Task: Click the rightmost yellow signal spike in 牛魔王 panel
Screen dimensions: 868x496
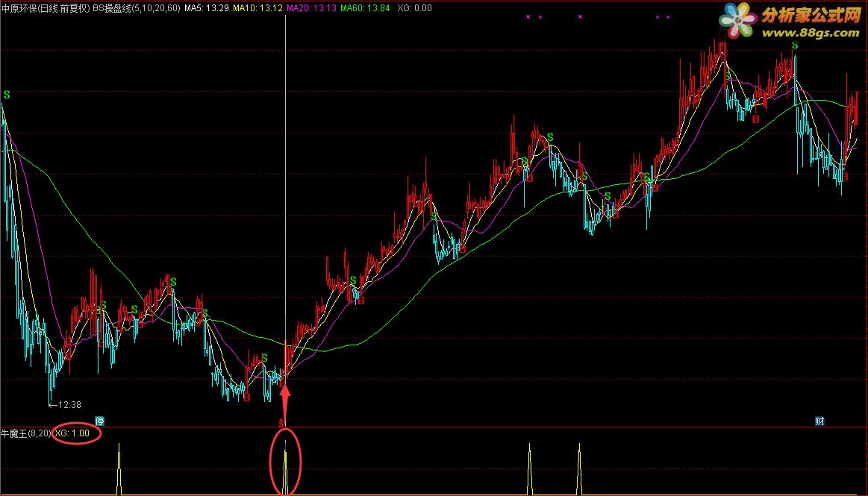Action: click(580, 469)
